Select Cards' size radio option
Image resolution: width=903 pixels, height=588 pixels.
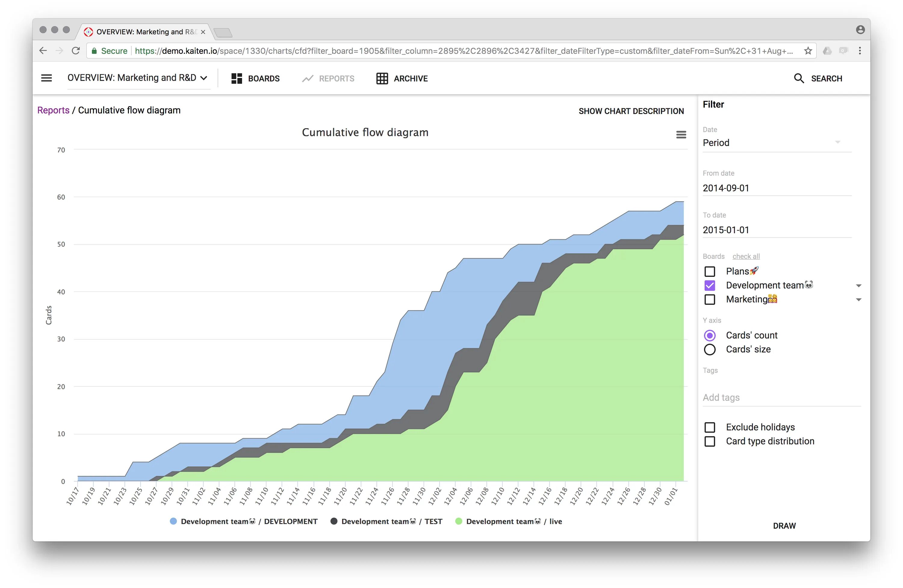click(x=709, y=349)
